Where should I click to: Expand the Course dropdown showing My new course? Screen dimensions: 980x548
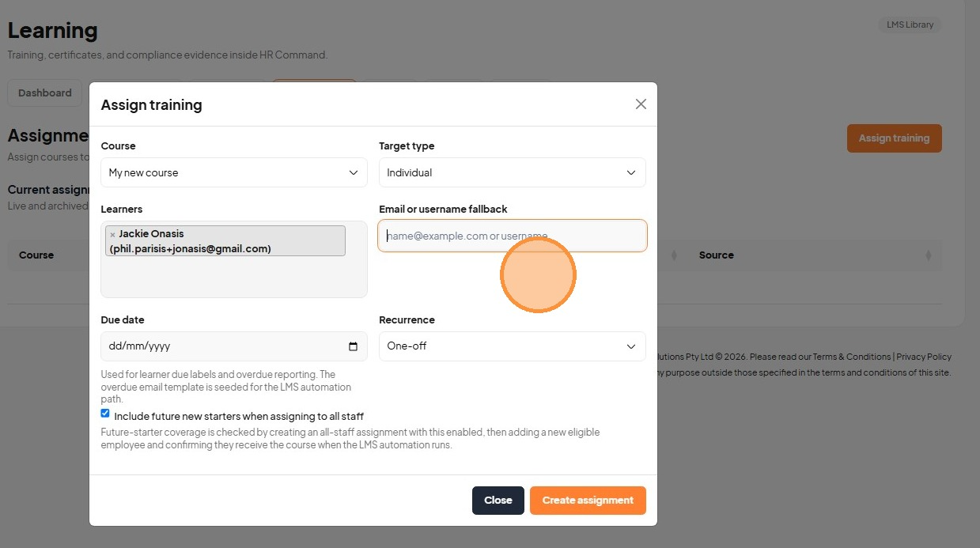[234, 172]
